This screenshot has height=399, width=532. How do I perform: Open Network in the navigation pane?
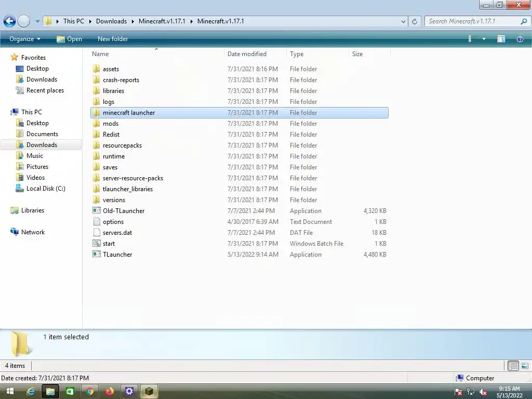click(33, 232)
